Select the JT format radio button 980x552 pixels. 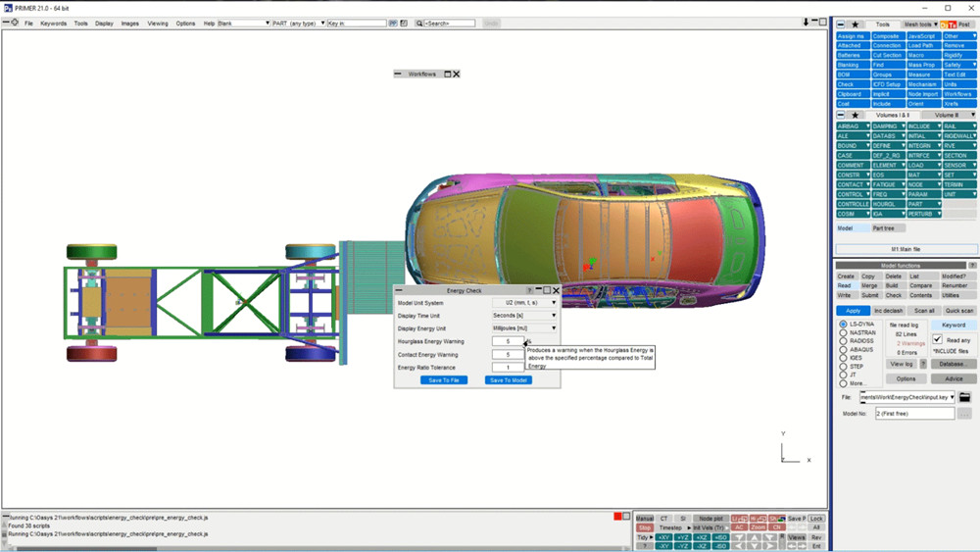click(x=843, y=376)
